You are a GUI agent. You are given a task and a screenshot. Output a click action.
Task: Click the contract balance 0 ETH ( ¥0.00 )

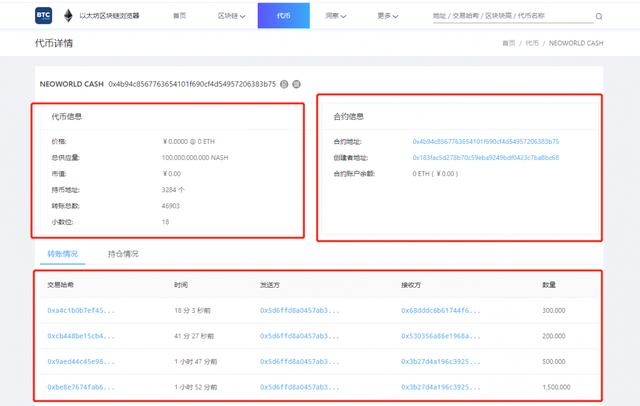coord(435,174)
